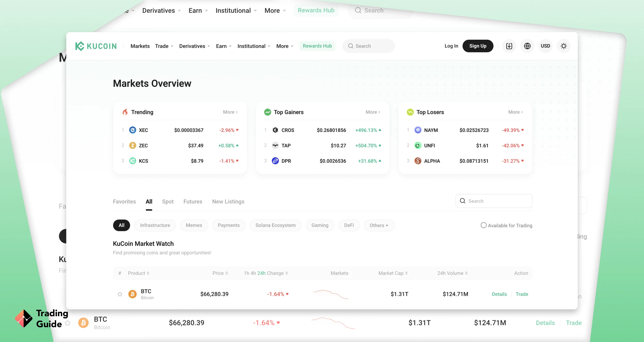Switch to the Favorites tab
Image resolution: width=644 pixels, height=342 pixels.
pos(124,202)
